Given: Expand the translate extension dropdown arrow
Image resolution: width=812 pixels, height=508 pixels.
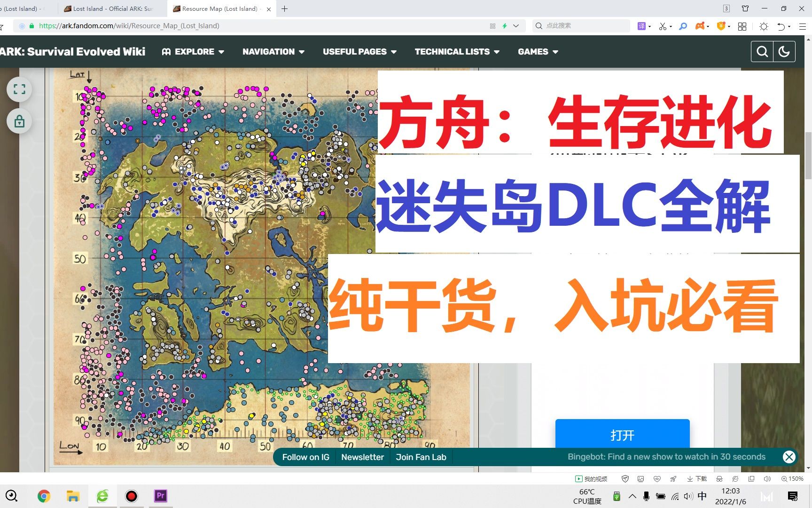Looking at the screenshot, I should [x=650, y=26].
